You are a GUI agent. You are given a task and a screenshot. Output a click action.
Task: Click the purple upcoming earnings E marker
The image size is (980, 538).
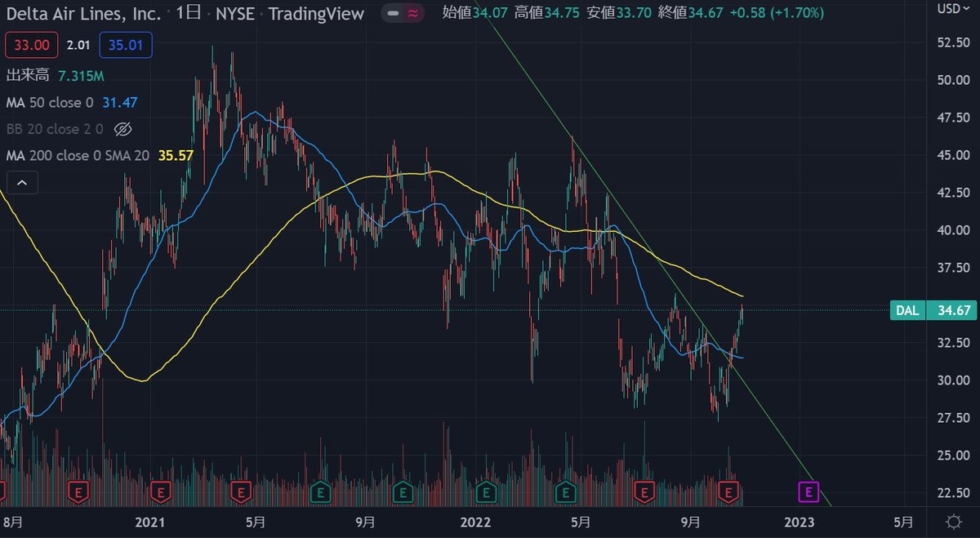(808, 491)
